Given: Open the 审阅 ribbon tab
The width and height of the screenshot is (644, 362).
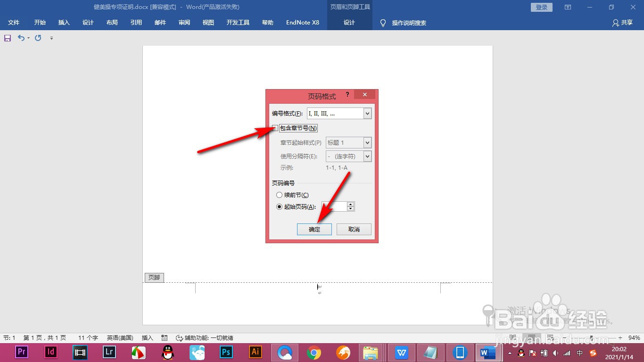Looking at the screenshot, I should point(184,23).
